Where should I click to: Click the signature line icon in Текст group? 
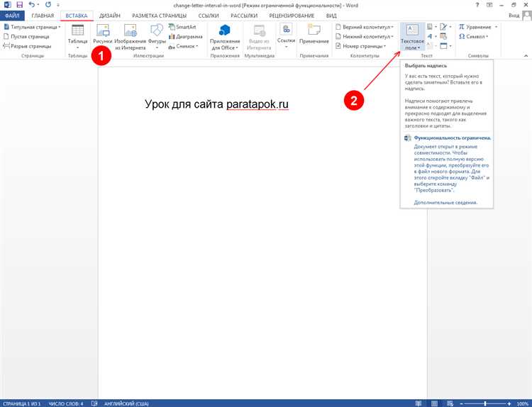[x=445, y=26]
